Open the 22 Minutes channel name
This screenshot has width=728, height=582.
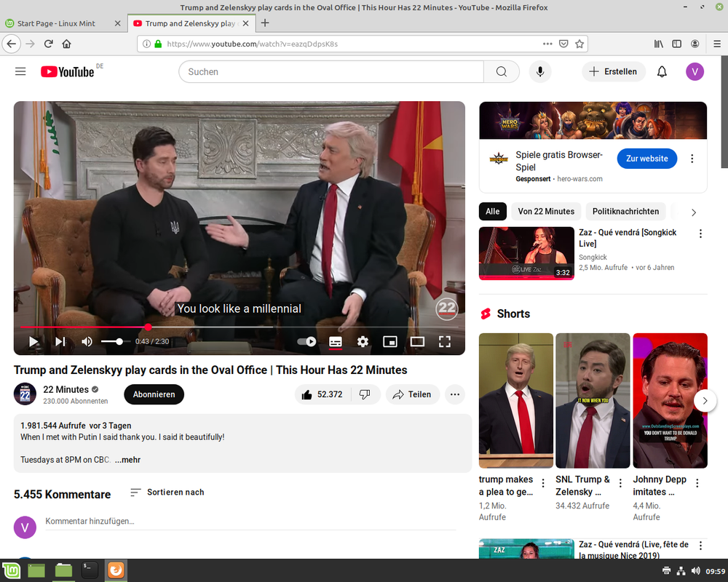(x=66, y=389)
